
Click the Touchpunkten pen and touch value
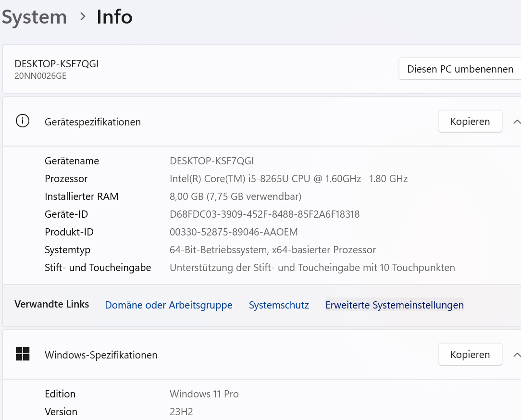click(312, 268)
